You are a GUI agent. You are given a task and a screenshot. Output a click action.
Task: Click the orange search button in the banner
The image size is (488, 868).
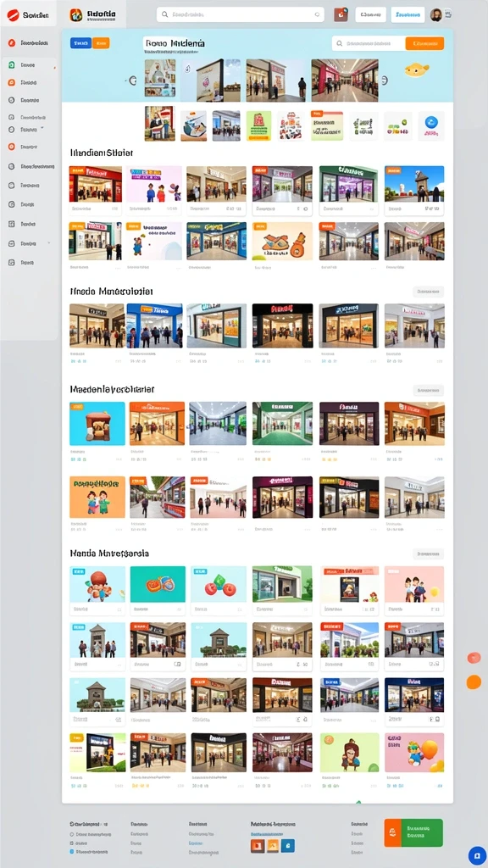click(424, 43)
